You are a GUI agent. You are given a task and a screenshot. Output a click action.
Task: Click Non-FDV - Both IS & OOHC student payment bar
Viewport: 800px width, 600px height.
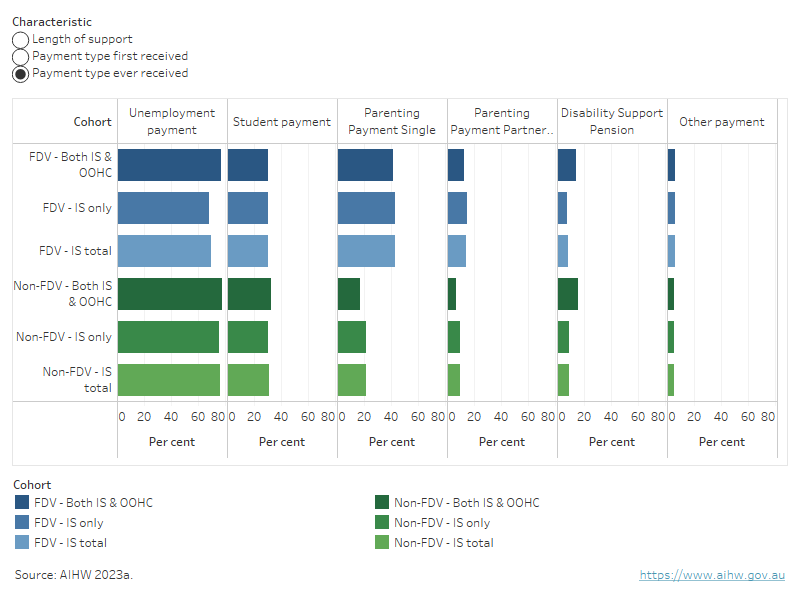249,294
